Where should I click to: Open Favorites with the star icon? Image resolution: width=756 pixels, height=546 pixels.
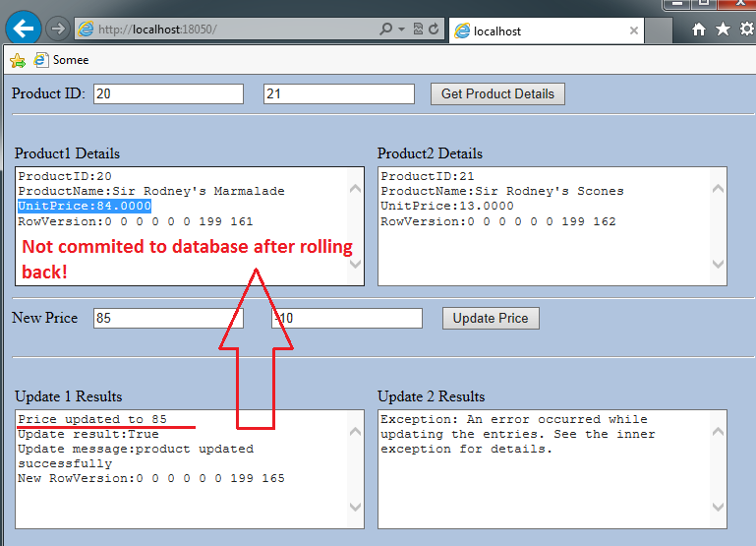coord(723,30)
